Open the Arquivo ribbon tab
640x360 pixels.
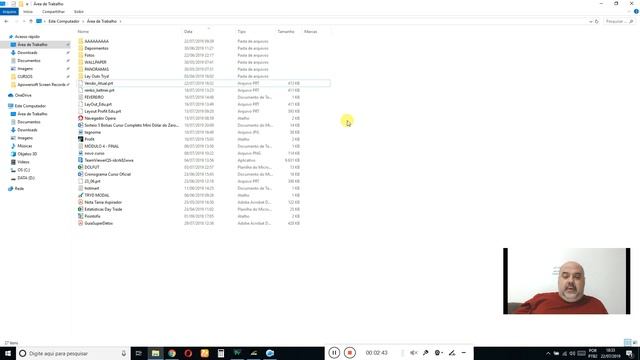click(9, 12)
